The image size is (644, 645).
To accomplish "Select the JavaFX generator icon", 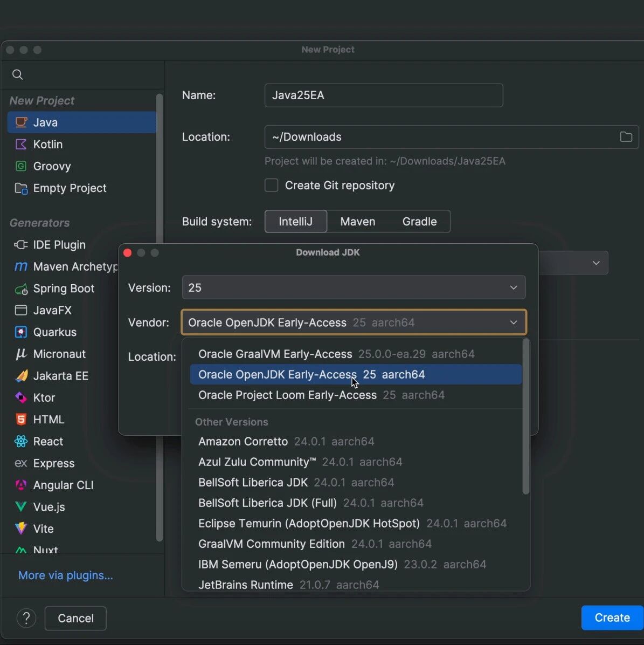I will point(21,310).
